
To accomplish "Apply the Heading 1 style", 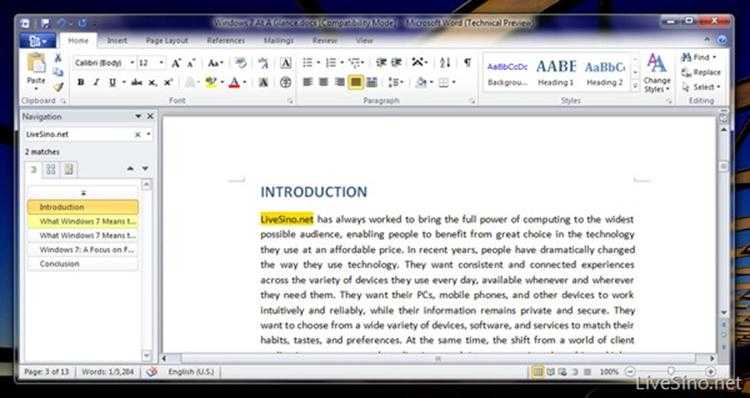I will [556, 73].
